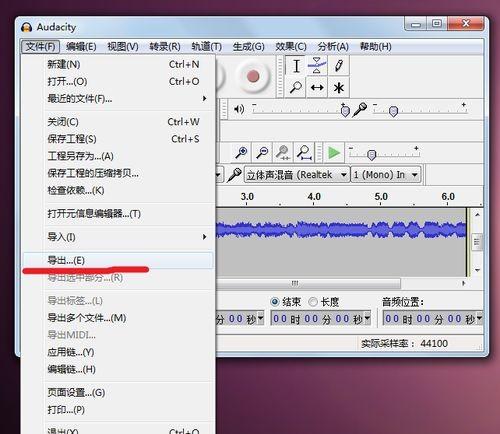Select the Draw pencil tool
This screenshot has width=500, height=434.
point(339,66)
